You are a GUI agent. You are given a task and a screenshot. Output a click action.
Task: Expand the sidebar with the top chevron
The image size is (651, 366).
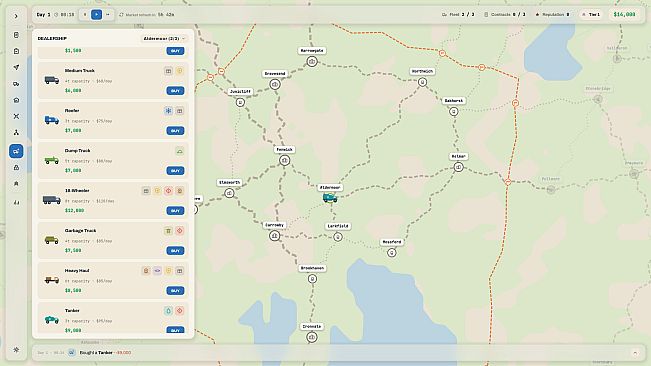pos(16,17)
